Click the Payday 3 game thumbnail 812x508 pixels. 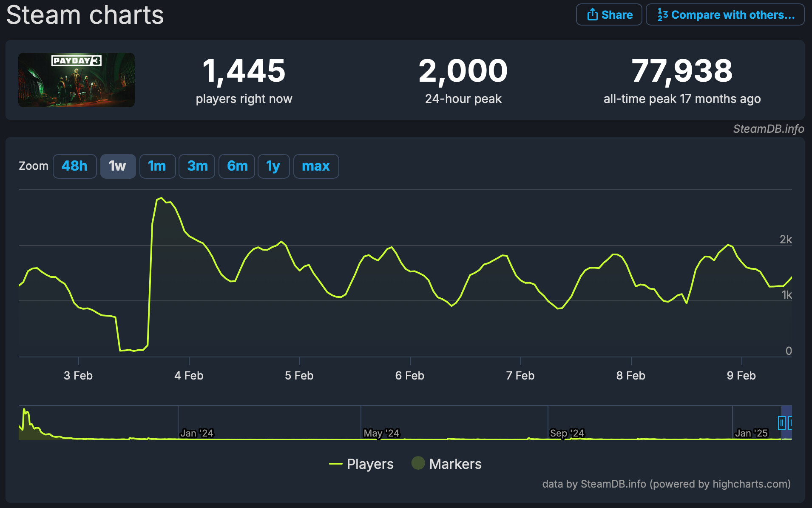coord(77,80)
